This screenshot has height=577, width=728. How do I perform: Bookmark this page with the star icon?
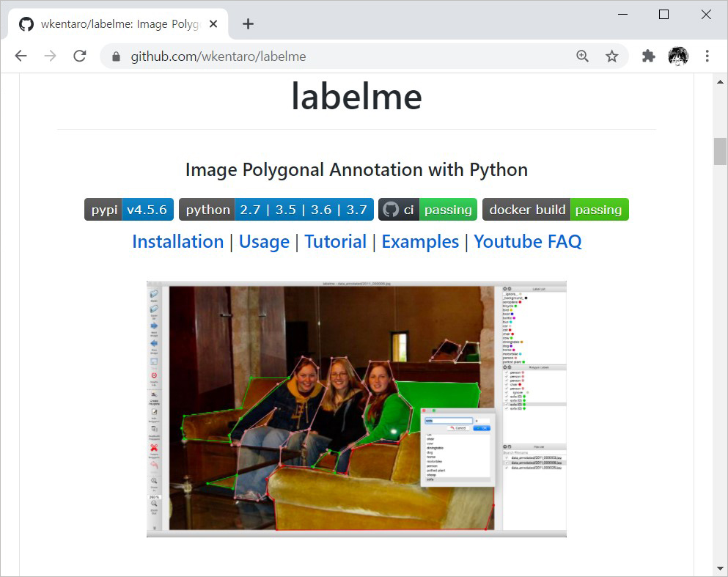pos(612,56)
